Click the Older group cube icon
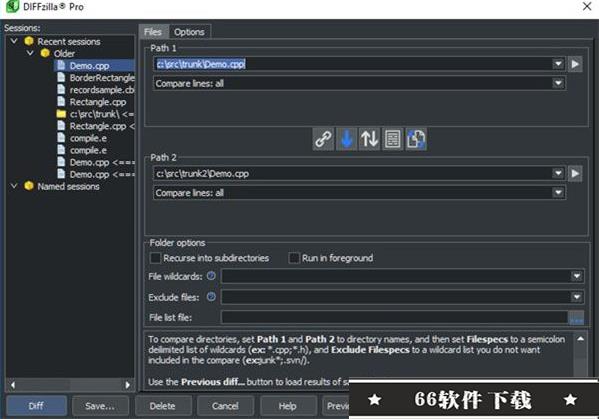This screenshot has height=419, width=599. point(45,53)
